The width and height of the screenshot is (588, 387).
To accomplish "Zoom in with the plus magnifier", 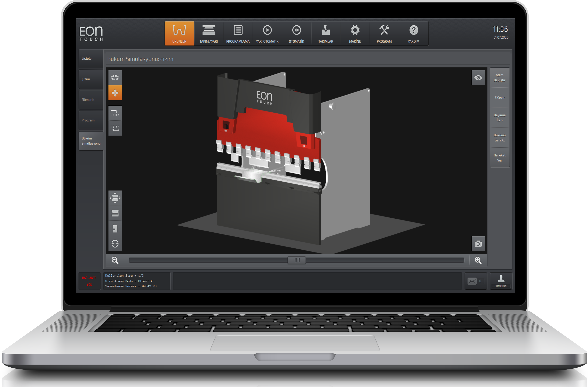I will pos(478,260).
